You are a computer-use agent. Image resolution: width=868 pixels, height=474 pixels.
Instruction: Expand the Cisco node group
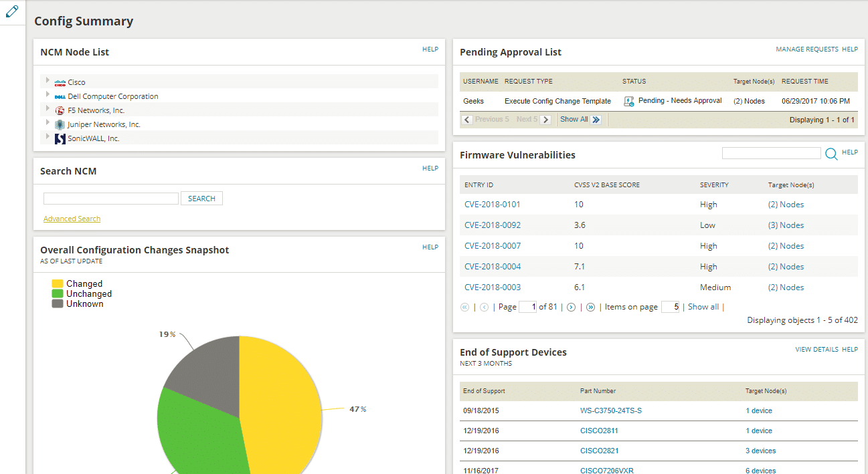click(48, 80)
